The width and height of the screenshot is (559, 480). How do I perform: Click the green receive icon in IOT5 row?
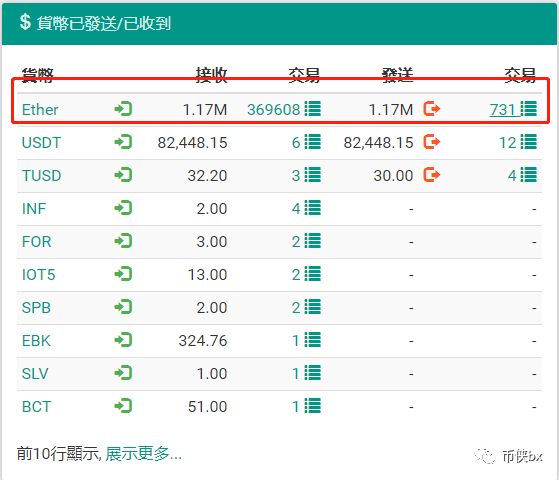pyautogui.click(x=123, y=274)
